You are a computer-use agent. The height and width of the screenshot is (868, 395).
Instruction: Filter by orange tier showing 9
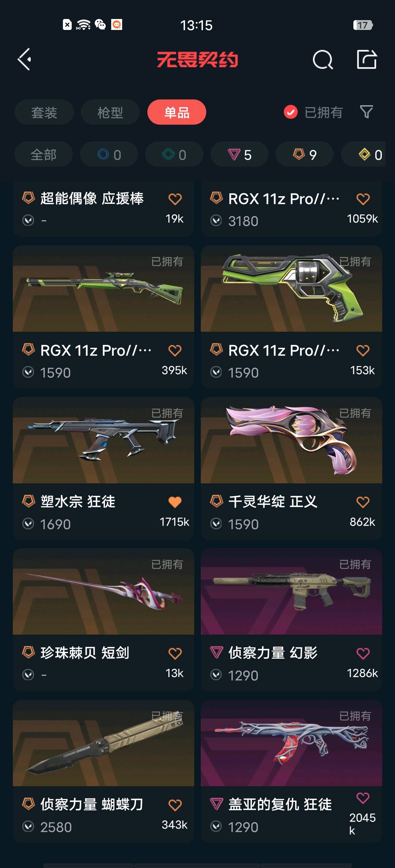click(305, 155)
